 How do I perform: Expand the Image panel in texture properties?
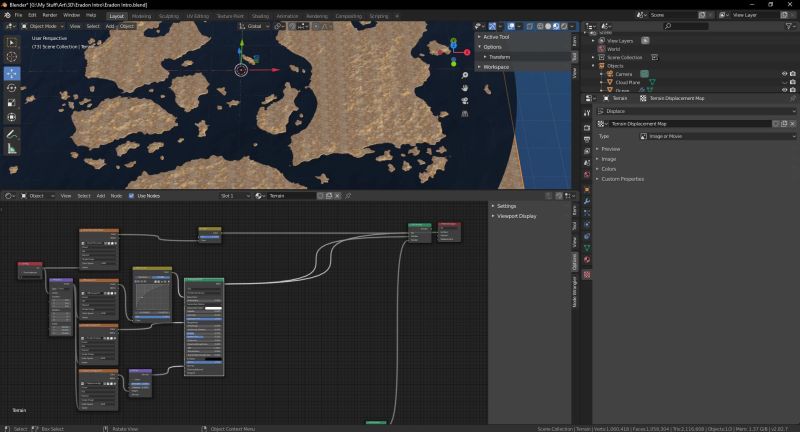click(609, 159)
